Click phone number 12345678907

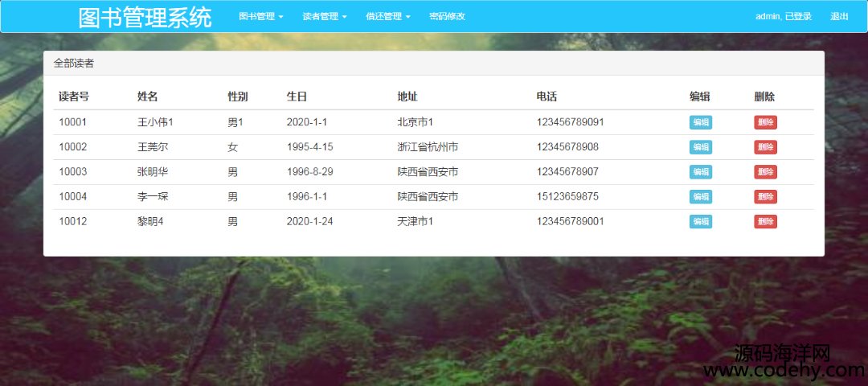(x=567, y=171)
